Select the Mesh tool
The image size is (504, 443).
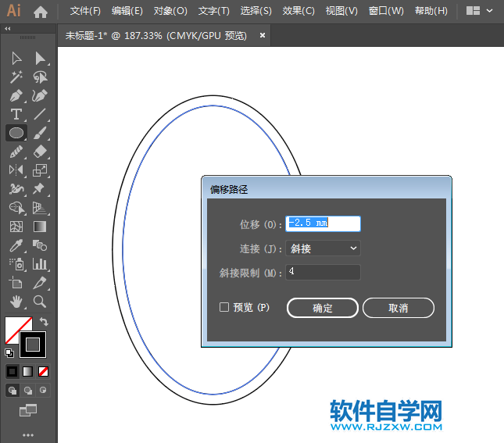(16, 227)
